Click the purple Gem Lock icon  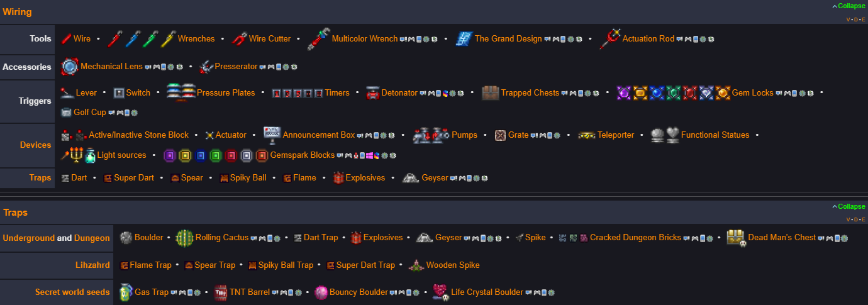[x=623, y=93]
